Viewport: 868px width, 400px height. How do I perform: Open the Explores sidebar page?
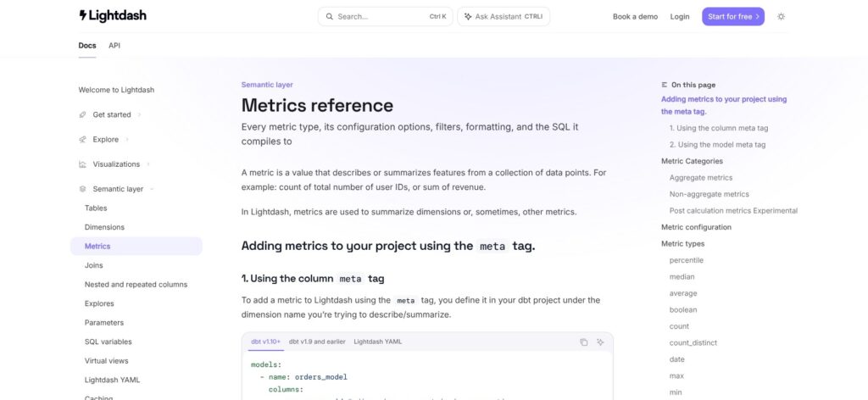coord(99,303)
